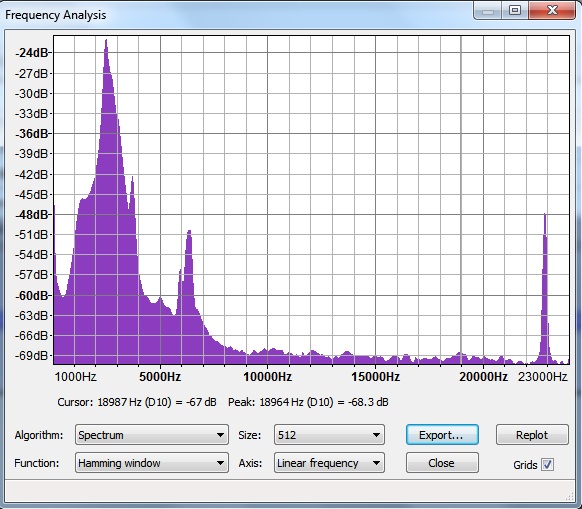The image size is (582, 509).
Task: Click the Peak frequency readout text
Action: click(308, 402)
